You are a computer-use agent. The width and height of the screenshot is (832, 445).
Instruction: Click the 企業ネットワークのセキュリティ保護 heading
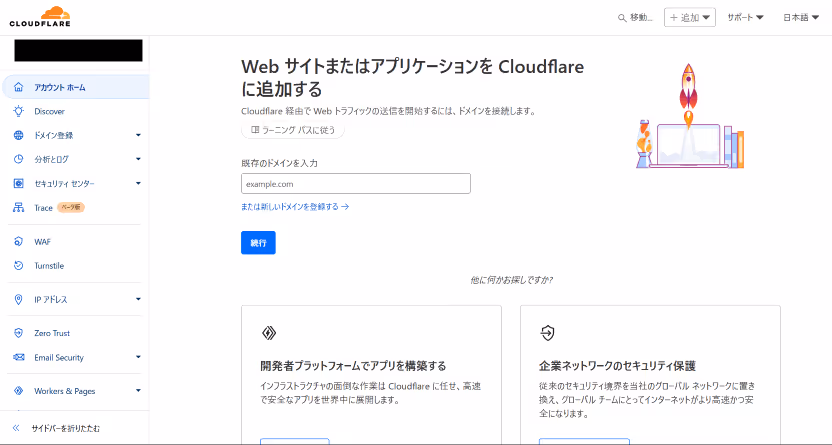click(x=617, y=365)
